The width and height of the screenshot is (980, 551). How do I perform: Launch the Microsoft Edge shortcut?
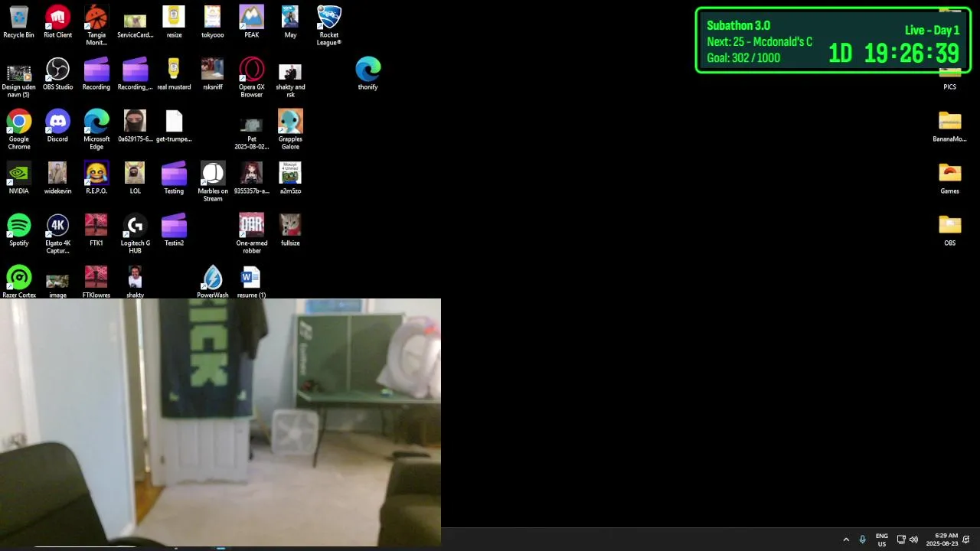click(96, 129)
